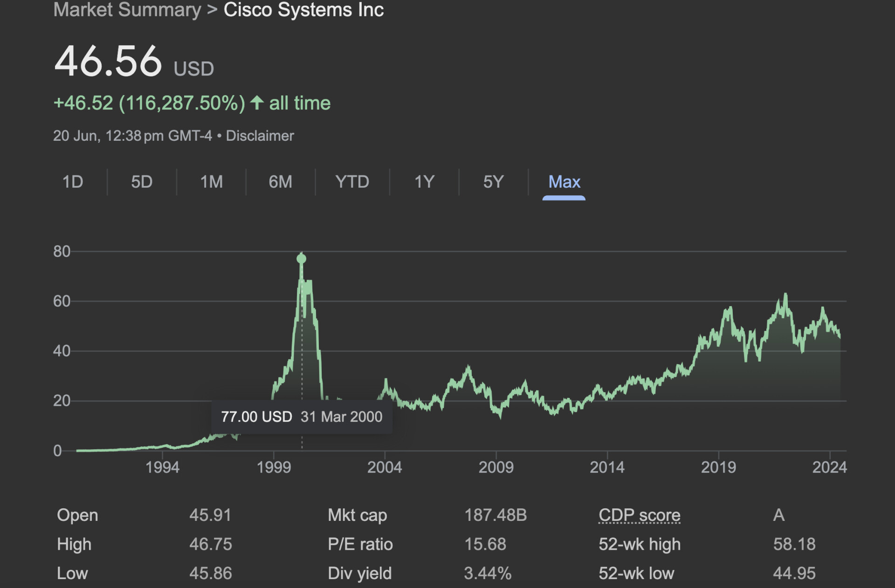
Task: Click the 77.00 USD price tooltip
Action: (x=302, y=417)
